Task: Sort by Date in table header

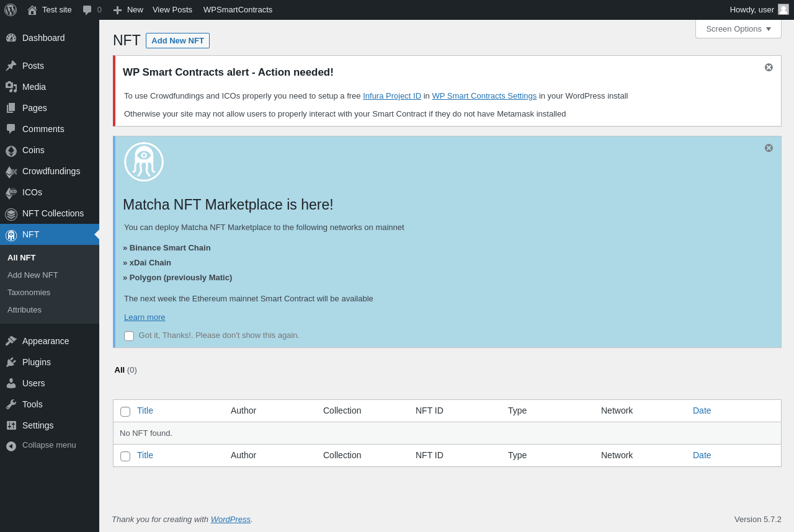Action: [x=702, y=410]
